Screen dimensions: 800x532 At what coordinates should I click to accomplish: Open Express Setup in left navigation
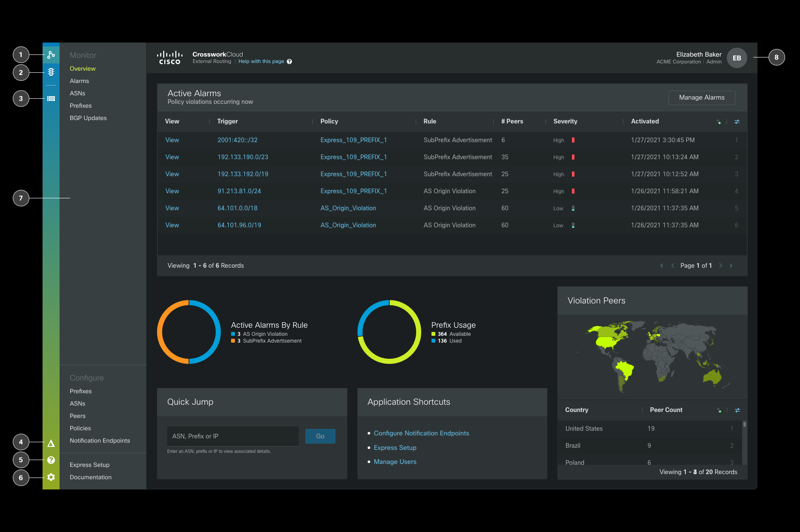pos(90,465)
